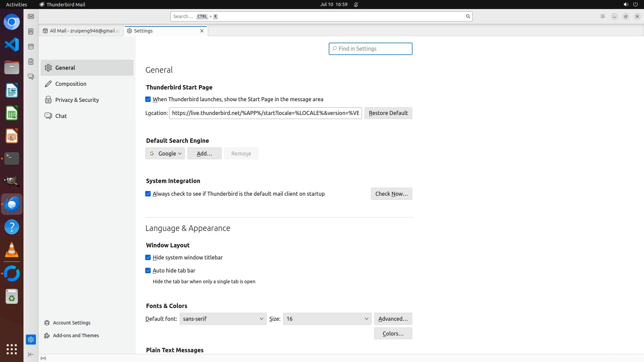Toggle Hide system window titlebar checkbox
Image resolution: width=644 pixels, height=362 pixels.
pos(148,257)
